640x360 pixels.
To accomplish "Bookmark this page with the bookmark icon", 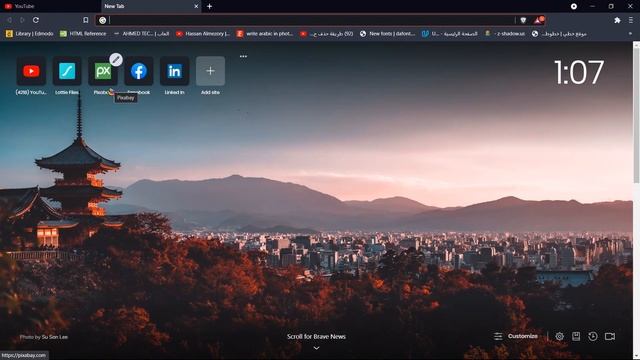I will coord(86,20).
